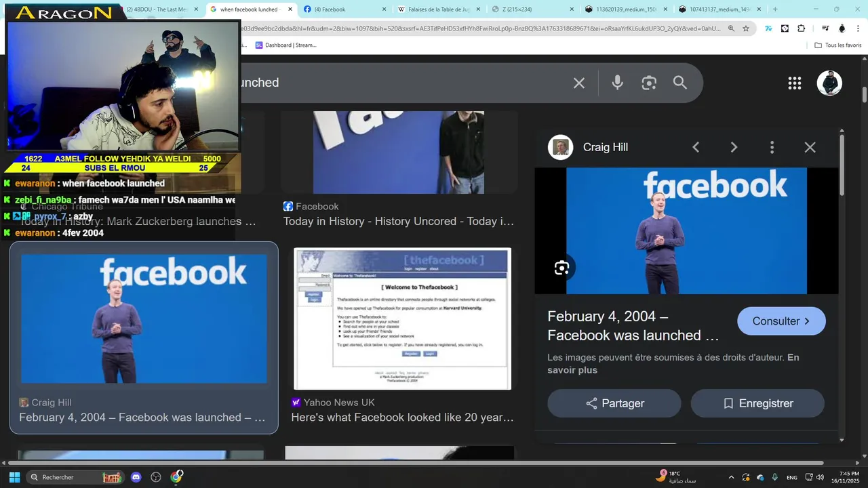Click the zoom magnifier icon in address bar
This screenshot has width=868, height=488.
731,28
